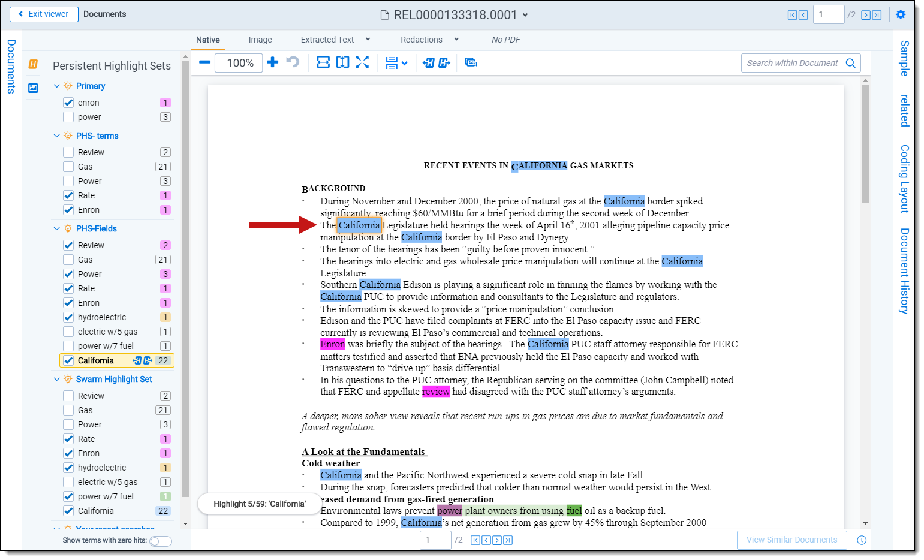This screenshot has height=560, width=924.
Task: Click the fit to width icon
Action: tap(323, 62)
